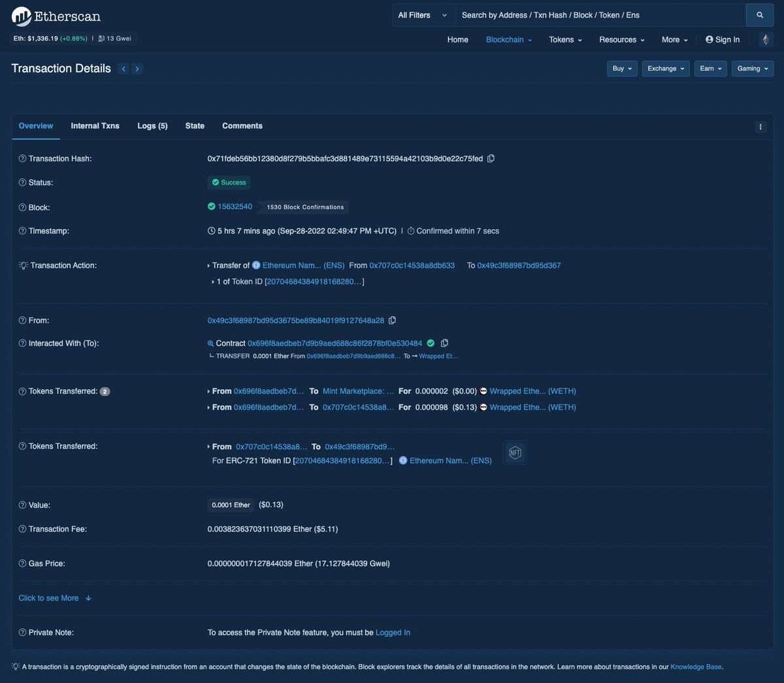Copy the From address
The width and height of the screenshot is (784, 683).
coord(392,320)
